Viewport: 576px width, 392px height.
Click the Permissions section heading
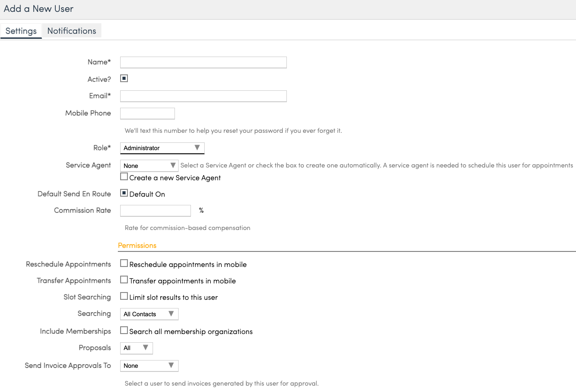[x=137, y=246]
